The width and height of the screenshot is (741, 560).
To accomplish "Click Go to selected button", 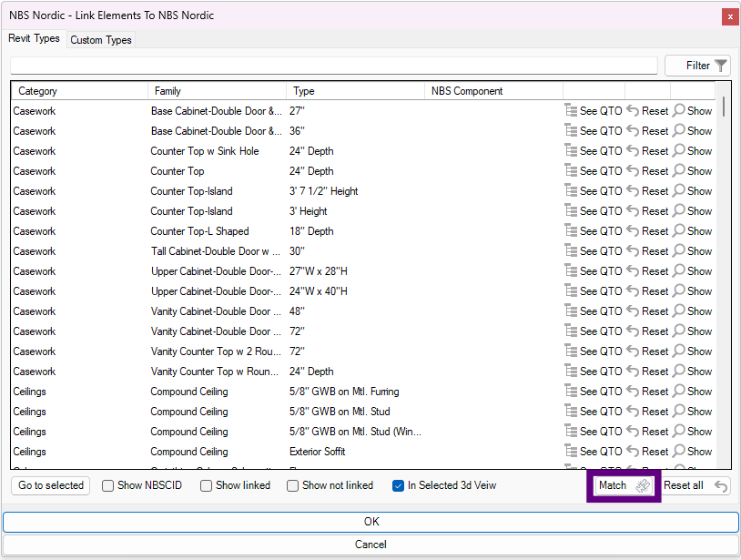I will [x=51, y=485].
